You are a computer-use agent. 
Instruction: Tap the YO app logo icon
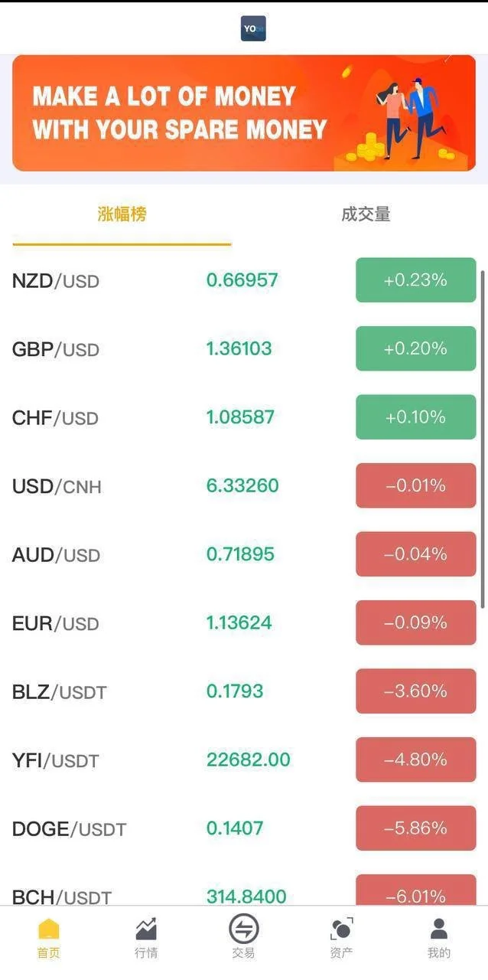pos(253,28)
